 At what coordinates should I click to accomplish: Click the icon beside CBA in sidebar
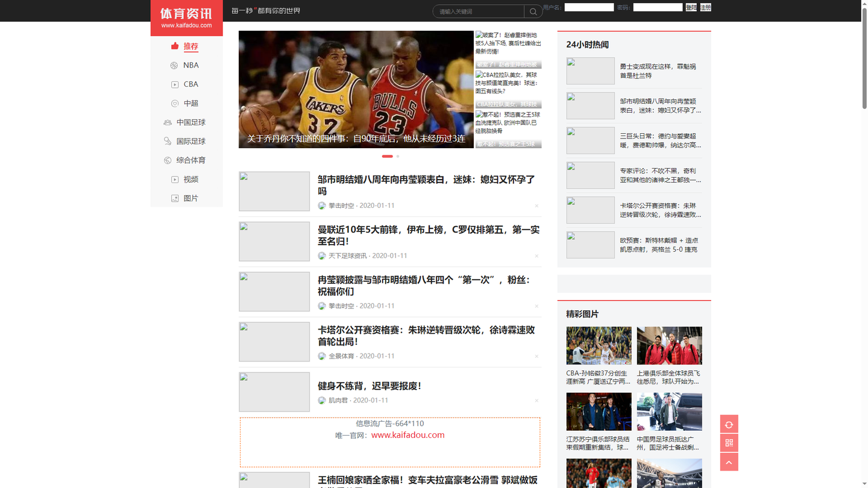tap(175, 84)
